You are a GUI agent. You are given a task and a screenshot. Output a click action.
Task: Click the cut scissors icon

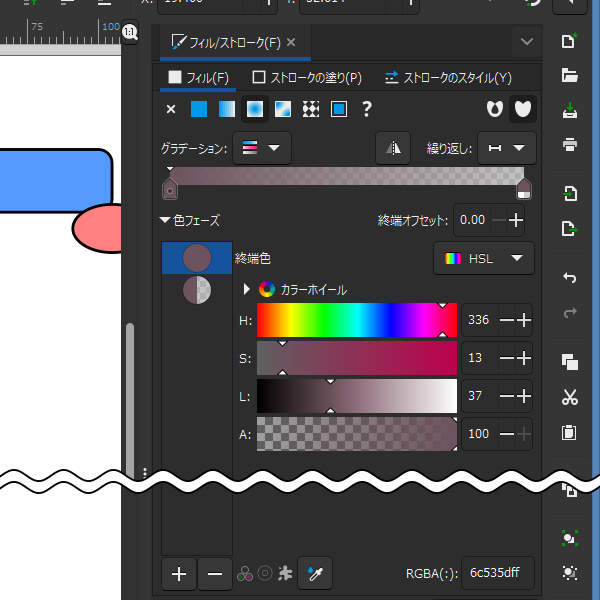(570, 397)
